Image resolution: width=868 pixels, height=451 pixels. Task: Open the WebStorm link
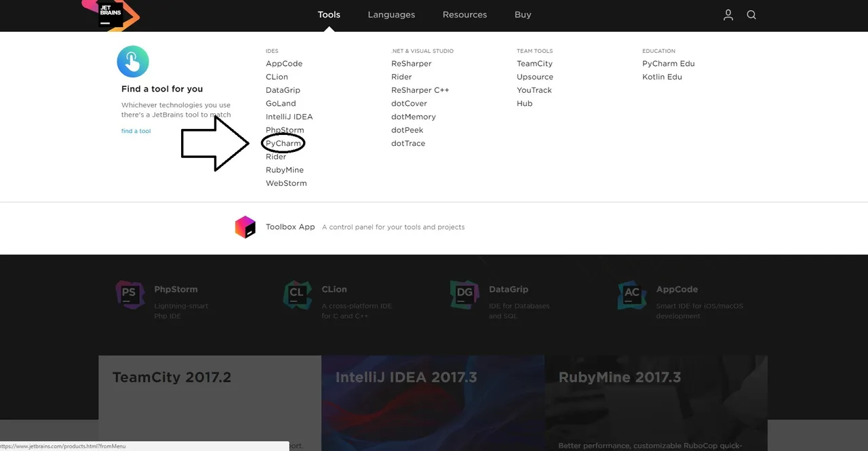pyautogui.click(x=286, y=183)
